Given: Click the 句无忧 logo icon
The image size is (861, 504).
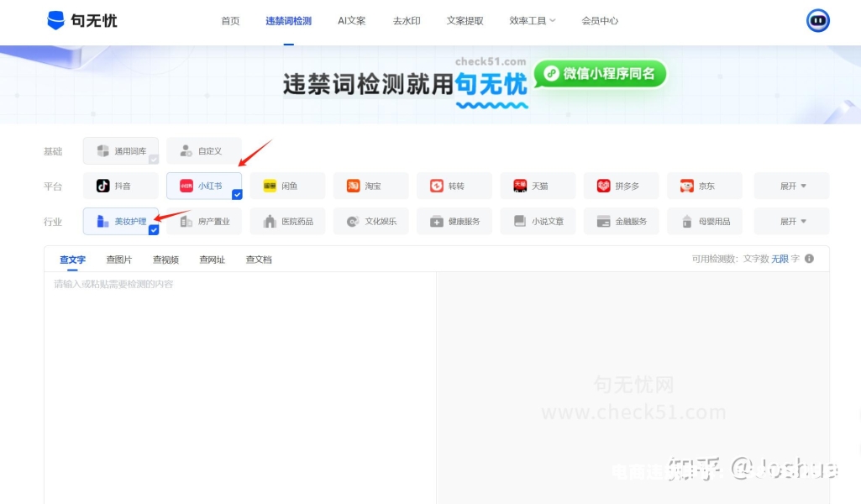Looking at the screenshot, I should [56, 21].
